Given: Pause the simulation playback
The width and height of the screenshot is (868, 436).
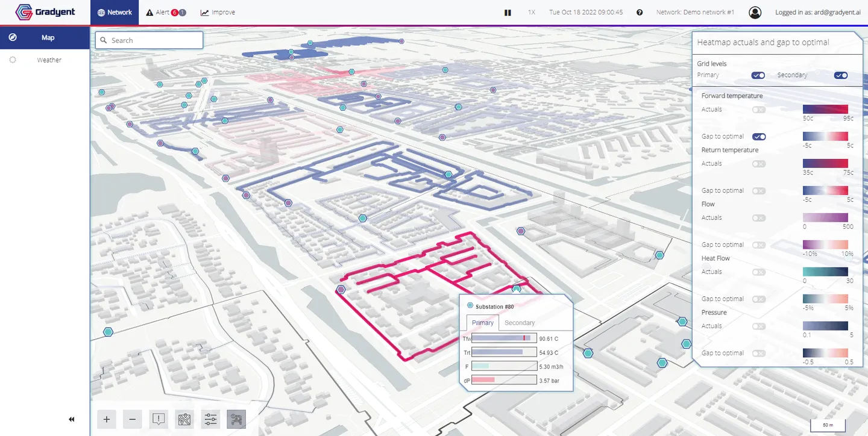Looking at the screenshot, I should 508,13.
